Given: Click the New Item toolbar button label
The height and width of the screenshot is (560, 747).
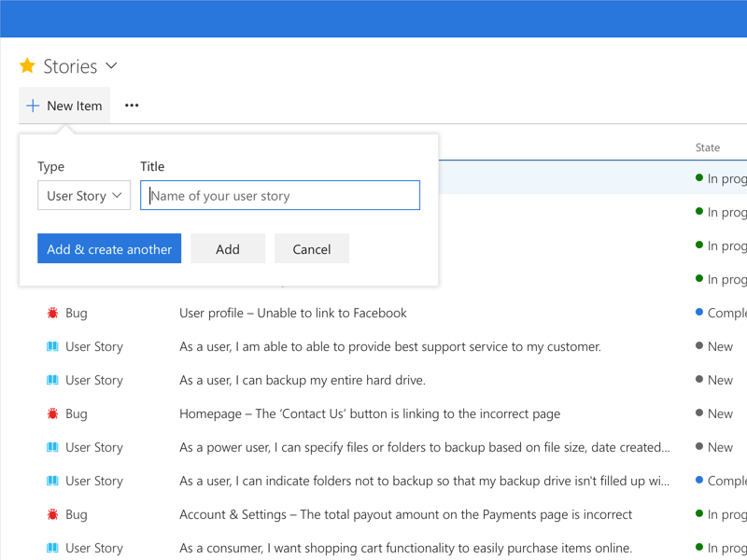Looking at the screenshot, I should (x=75, y=105).
